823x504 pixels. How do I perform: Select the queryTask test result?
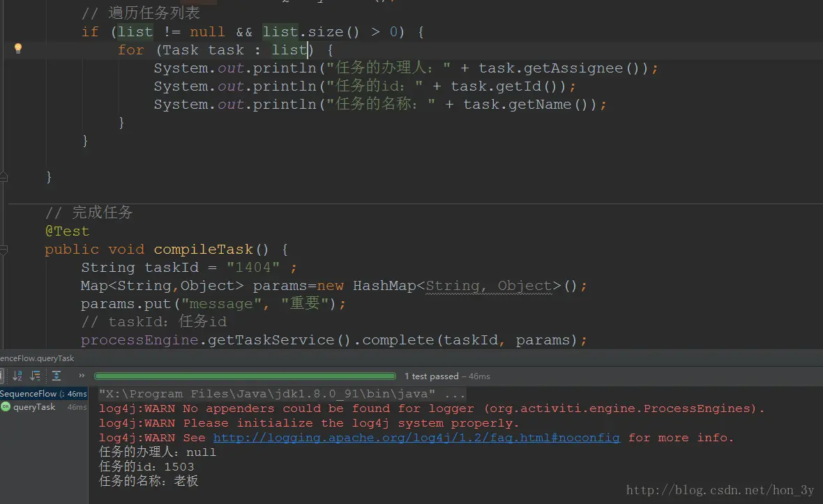34,407
